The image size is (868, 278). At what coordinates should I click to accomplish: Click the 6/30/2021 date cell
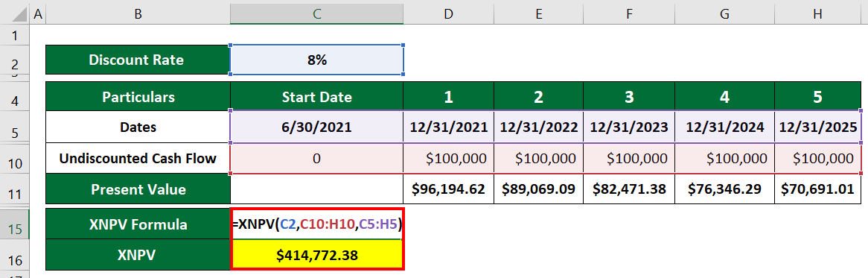[x=316, y=127]
